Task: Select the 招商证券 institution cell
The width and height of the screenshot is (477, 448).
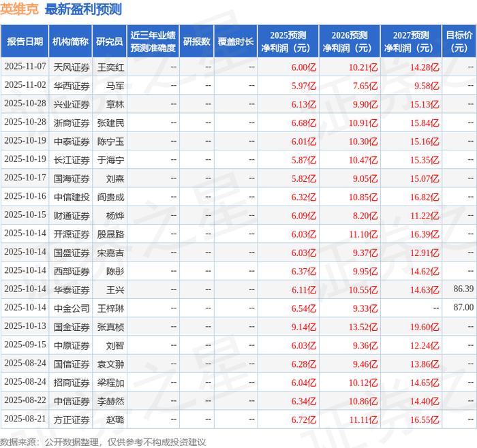Action: (x=72, y=383)
